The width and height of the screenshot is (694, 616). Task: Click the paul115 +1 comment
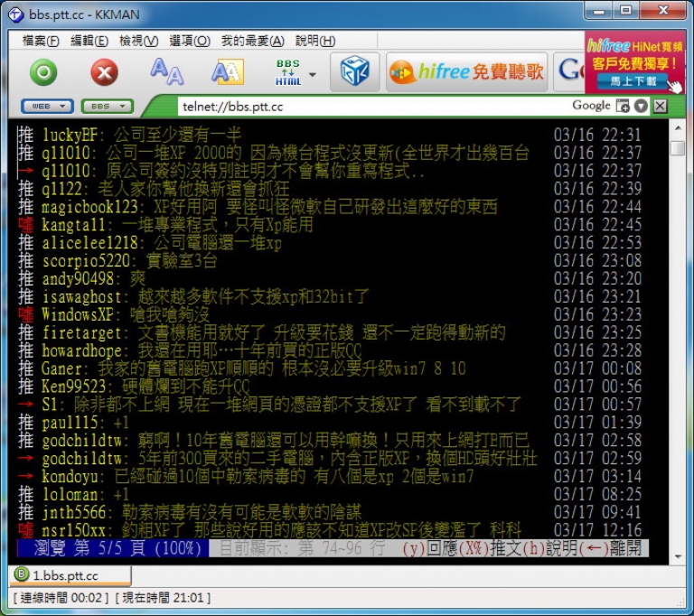click(329, 423)
